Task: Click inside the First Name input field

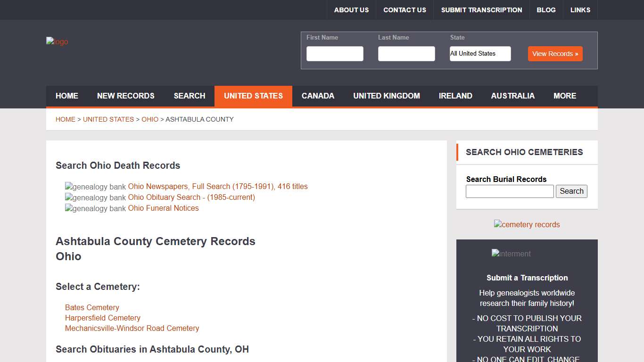Action: [x=335, y=53]
